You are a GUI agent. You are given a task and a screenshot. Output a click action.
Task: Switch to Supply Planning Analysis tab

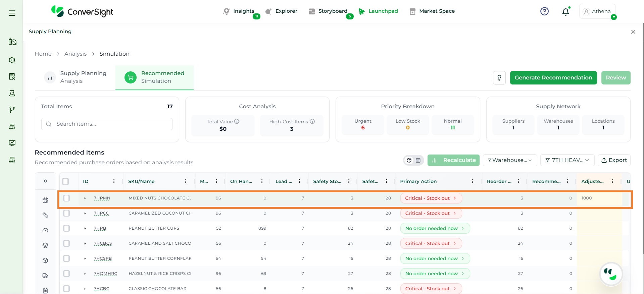[76, 77]
